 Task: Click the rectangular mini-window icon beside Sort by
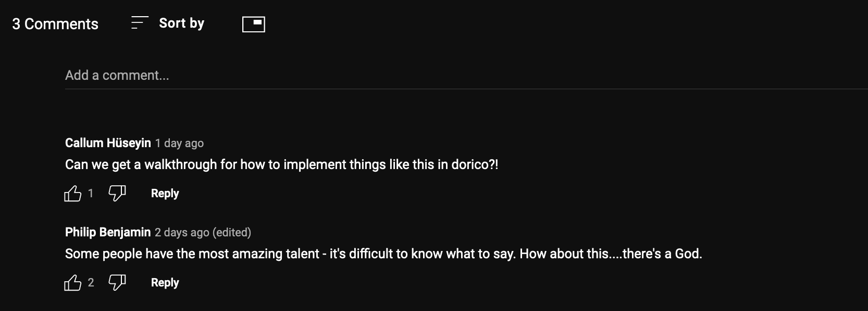[254, 24]
